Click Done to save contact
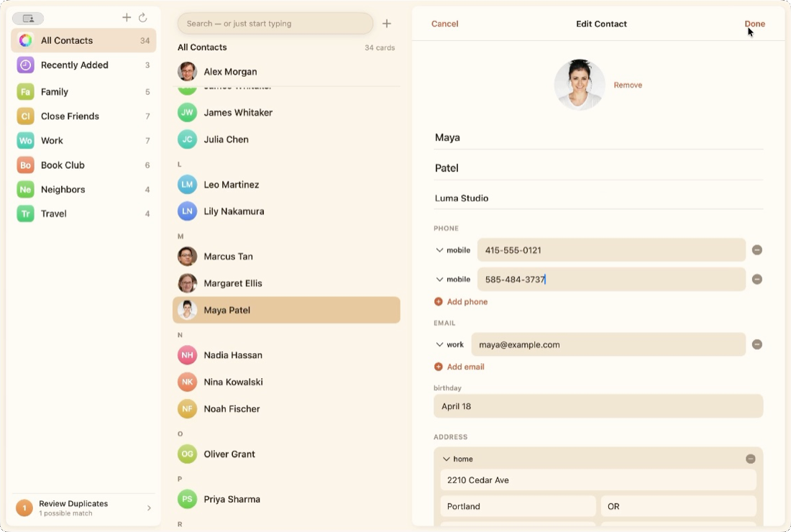791x532 pixels. 754,24
